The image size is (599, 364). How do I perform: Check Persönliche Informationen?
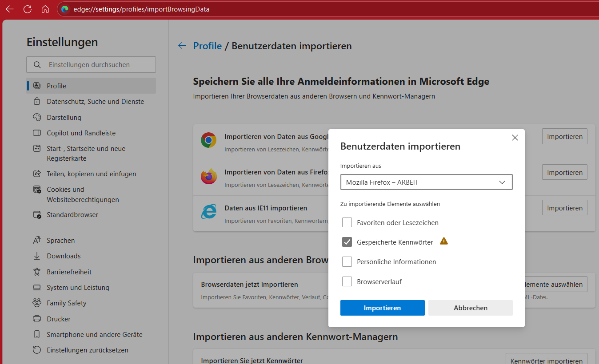tap(347, 262)
